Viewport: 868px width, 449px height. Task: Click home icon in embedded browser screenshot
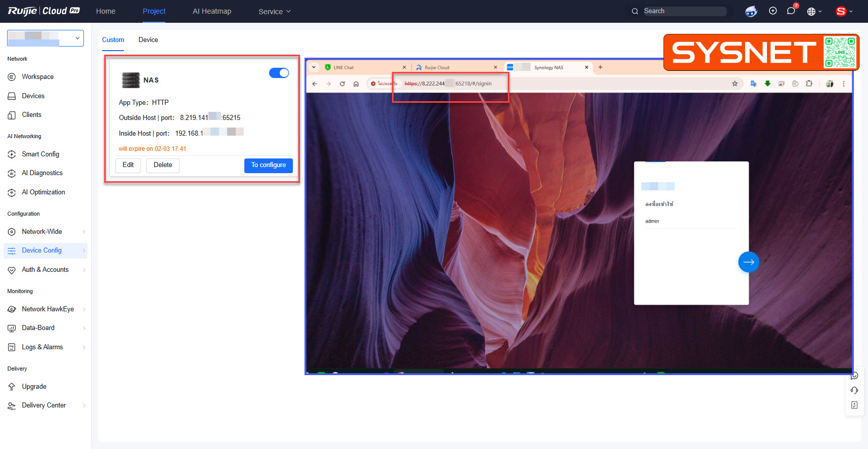[356, 84]
